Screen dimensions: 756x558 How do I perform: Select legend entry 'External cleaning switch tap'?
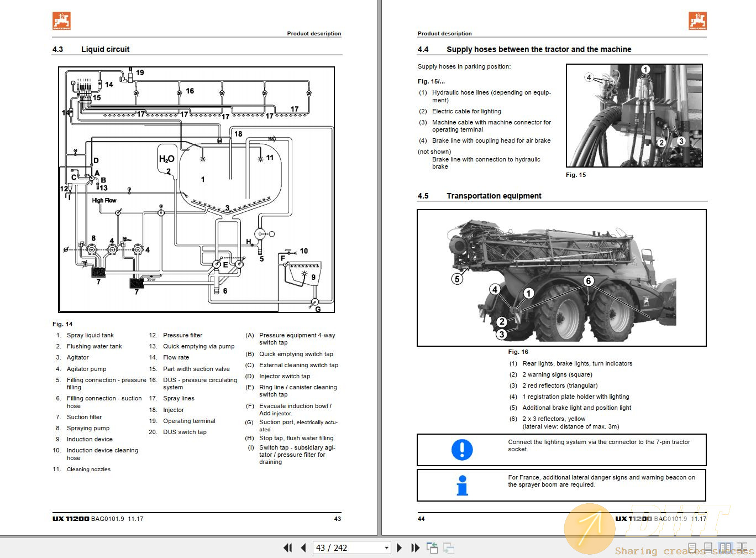[x=299, y=365]
